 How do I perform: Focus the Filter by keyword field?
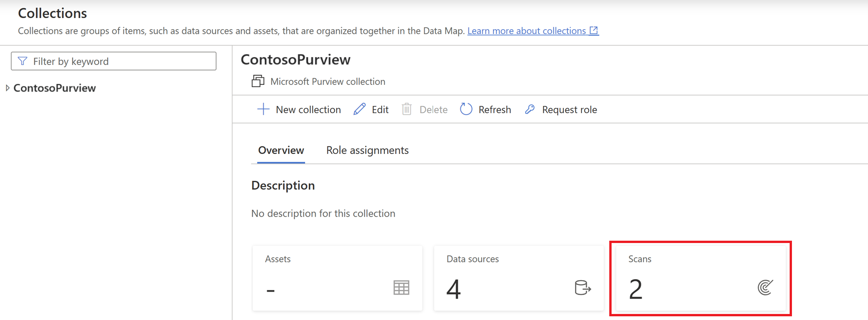114,61
